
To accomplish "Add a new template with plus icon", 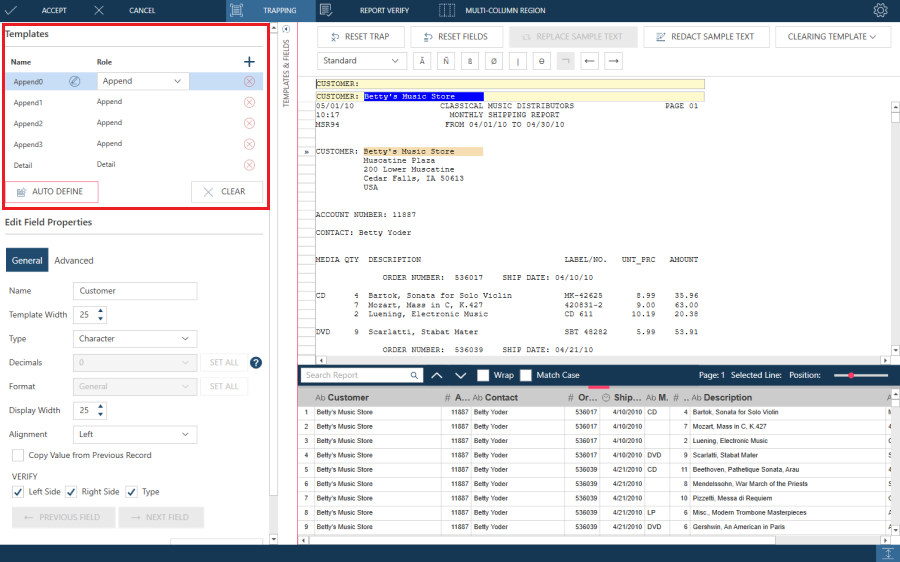I will point(249,62).
